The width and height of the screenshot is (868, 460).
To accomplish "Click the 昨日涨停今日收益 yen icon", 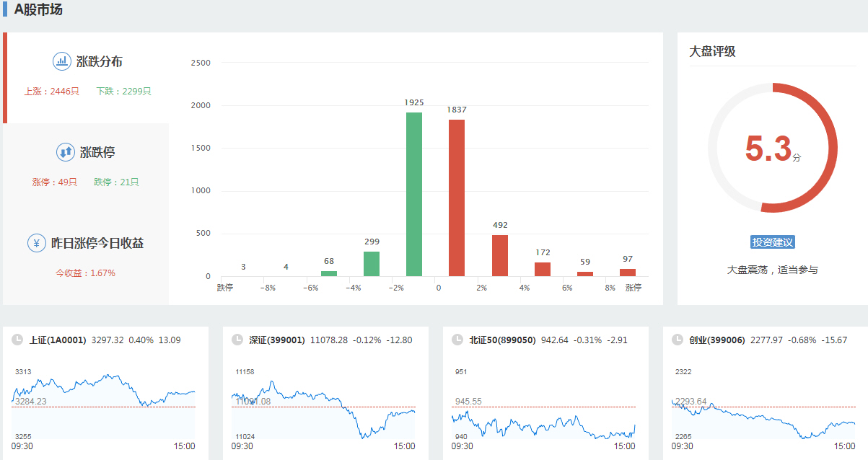I will (37, 243).
